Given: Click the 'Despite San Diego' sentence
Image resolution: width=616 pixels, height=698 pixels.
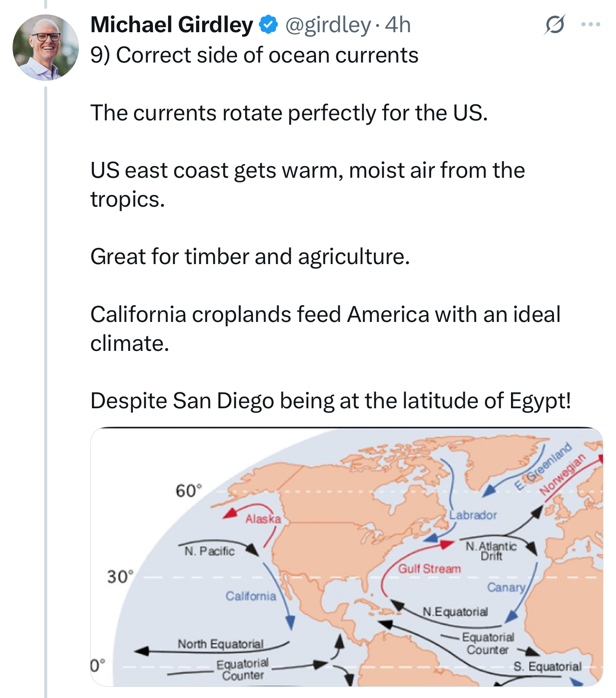Looking at the screenshot, I should coord(330,400).
